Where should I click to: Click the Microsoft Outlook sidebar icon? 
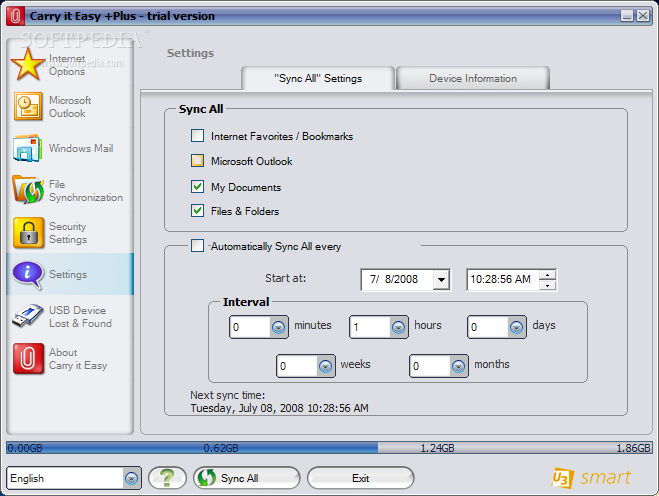pyautogui.click(x=28, y=106)
